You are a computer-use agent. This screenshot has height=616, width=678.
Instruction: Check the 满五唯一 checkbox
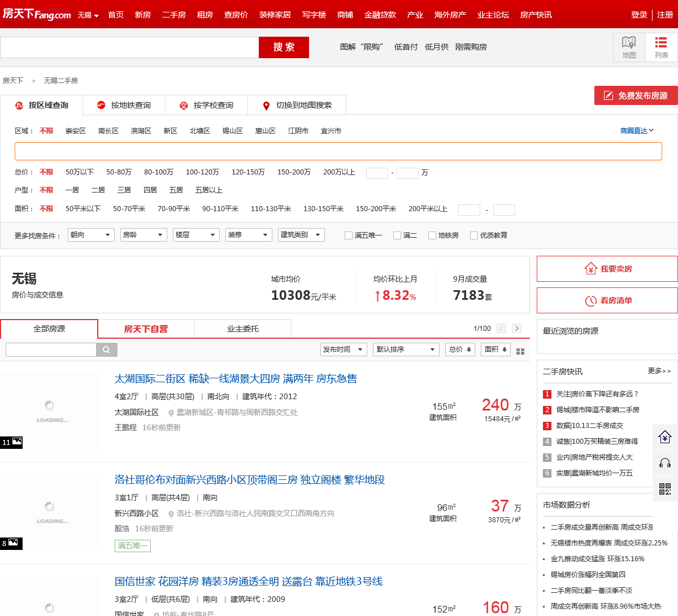(x=349, y=235)
